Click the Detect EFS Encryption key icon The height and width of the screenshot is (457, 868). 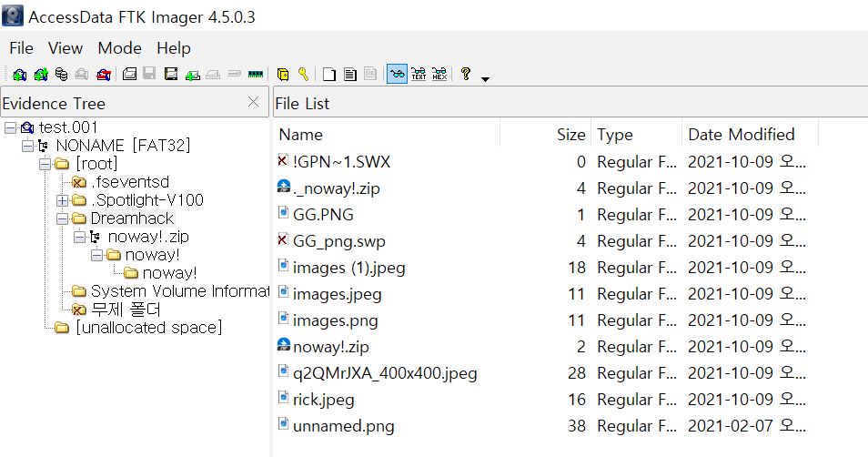pos(303,75)
